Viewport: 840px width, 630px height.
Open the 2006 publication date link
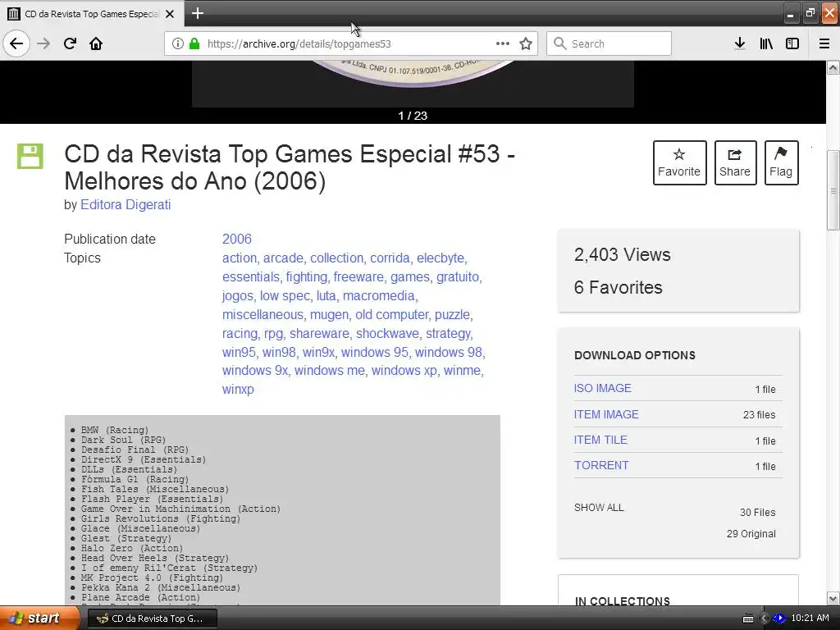coord(237,239)
